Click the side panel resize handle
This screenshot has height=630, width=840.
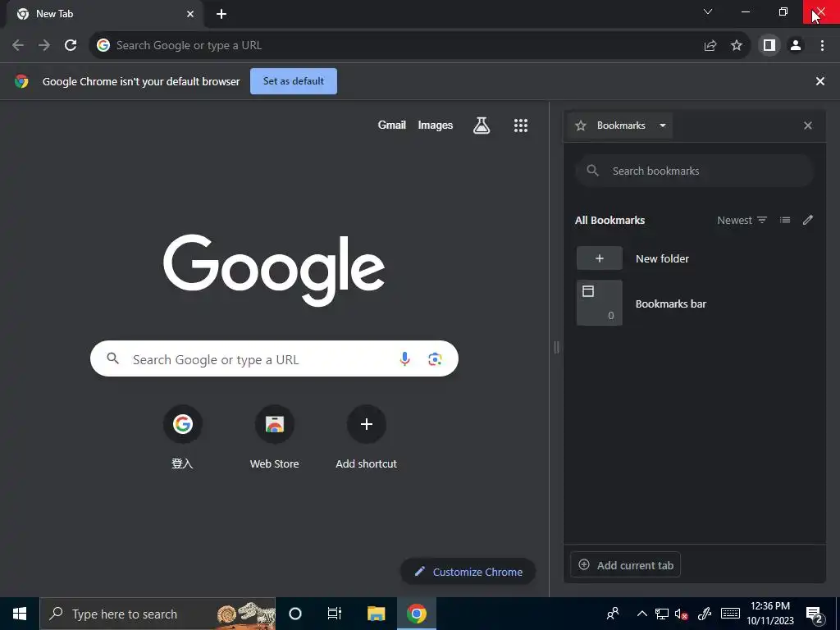pyautogui.click(x=556, y=348)
